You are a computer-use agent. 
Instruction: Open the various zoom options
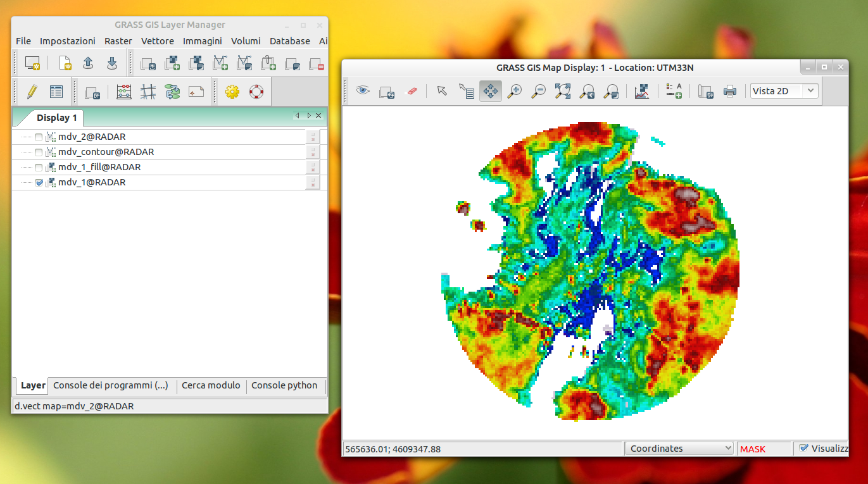(x=611, y=91)
